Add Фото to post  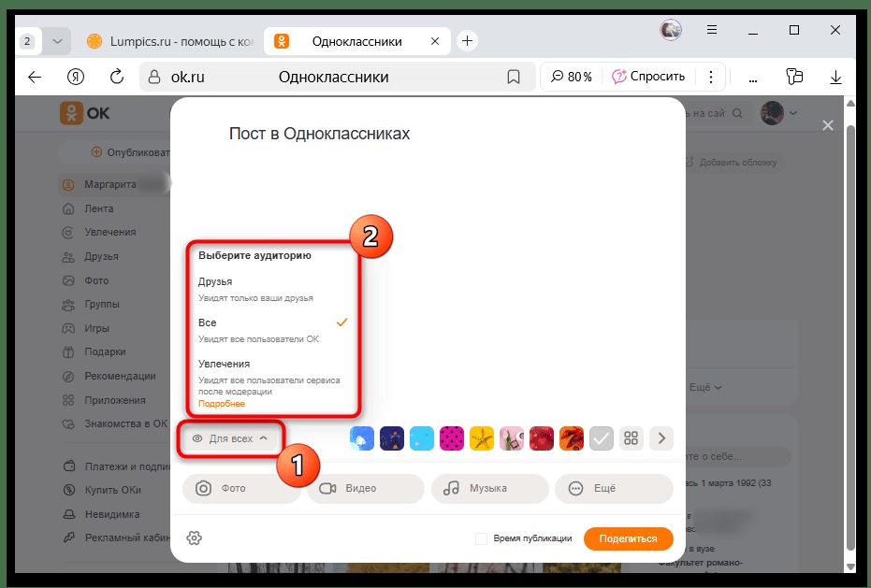point(241,488)
